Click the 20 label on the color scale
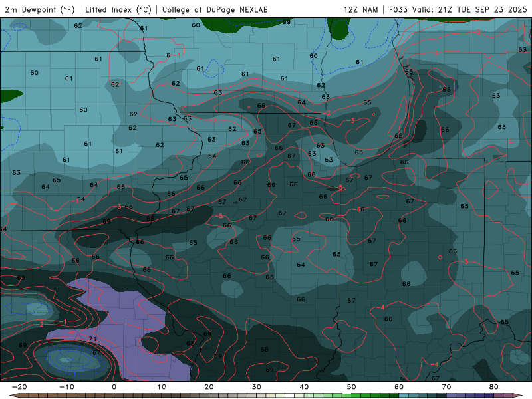 tap(209, 387)
